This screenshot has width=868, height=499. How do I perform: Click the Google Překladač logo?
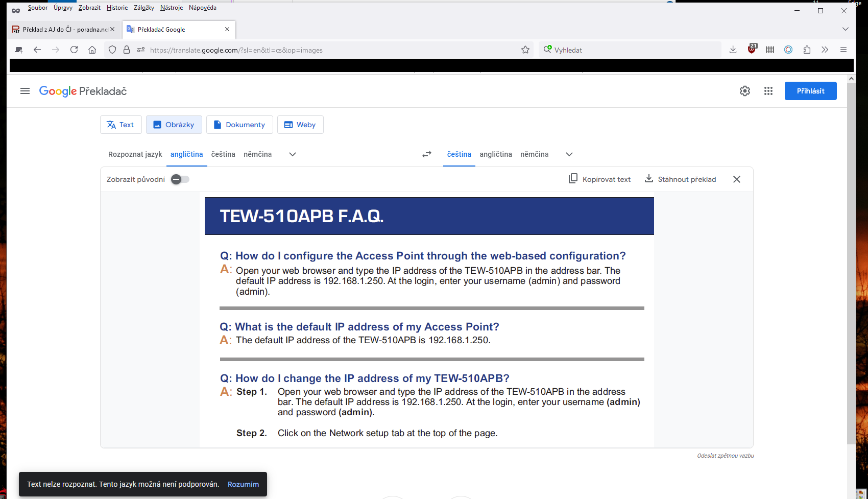point(83,91)
